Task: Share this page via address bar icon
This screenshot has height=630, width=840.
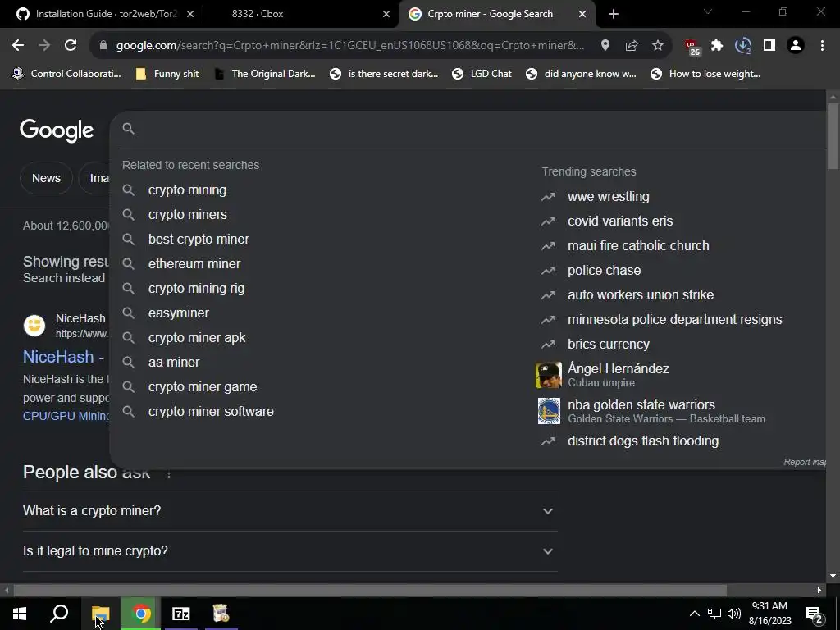Action: [632, 46]
